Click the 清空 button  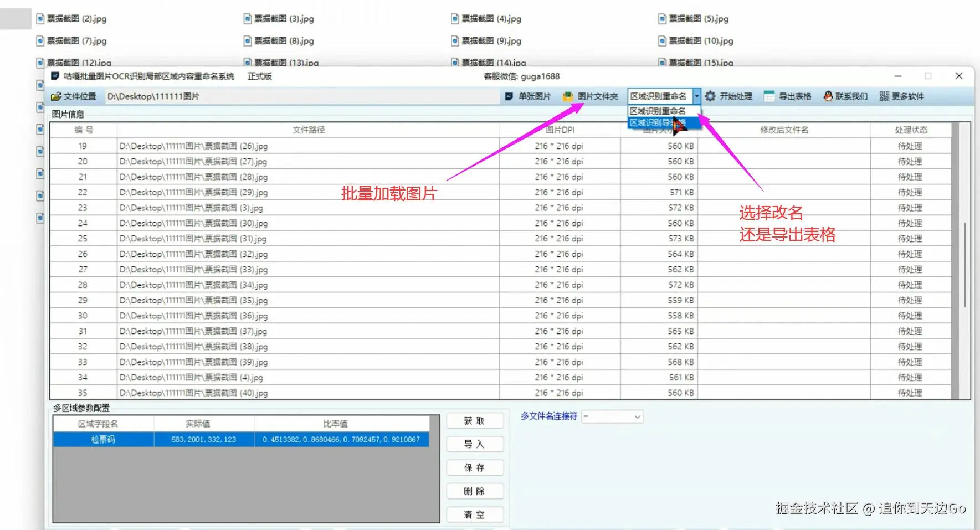coord(475,515)
